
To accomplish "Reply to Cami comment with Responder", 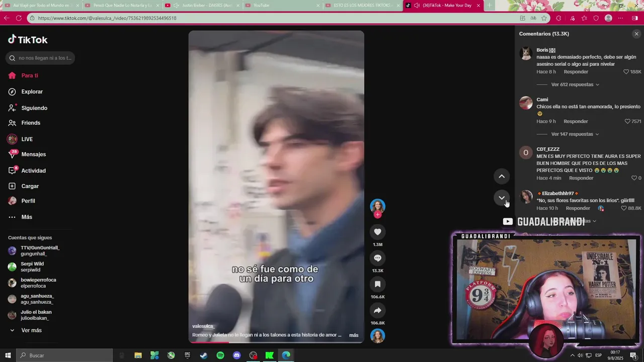I will pos(576,122).
